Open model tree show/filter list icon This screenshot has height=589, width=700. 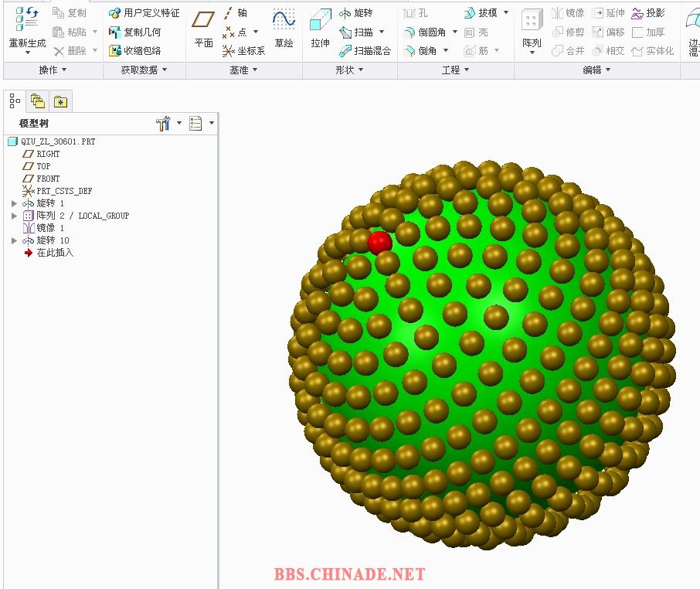click(195, 123)
